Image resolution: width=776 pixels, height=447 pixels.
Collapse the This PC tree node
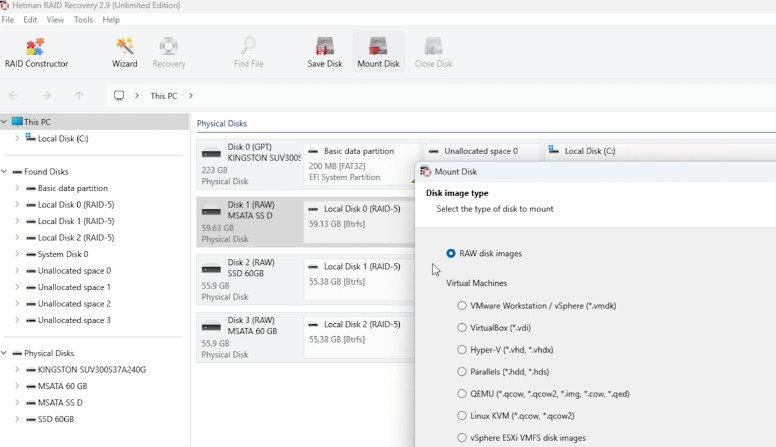[4, 122]
